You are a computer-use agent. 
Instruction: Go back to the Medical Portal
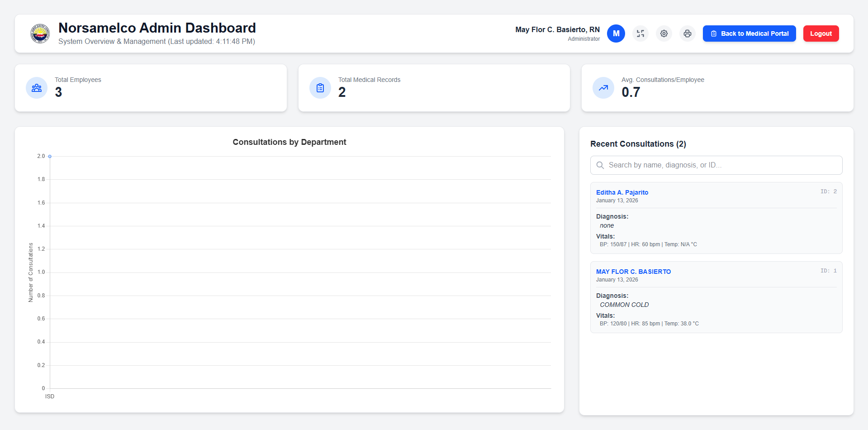749,33
